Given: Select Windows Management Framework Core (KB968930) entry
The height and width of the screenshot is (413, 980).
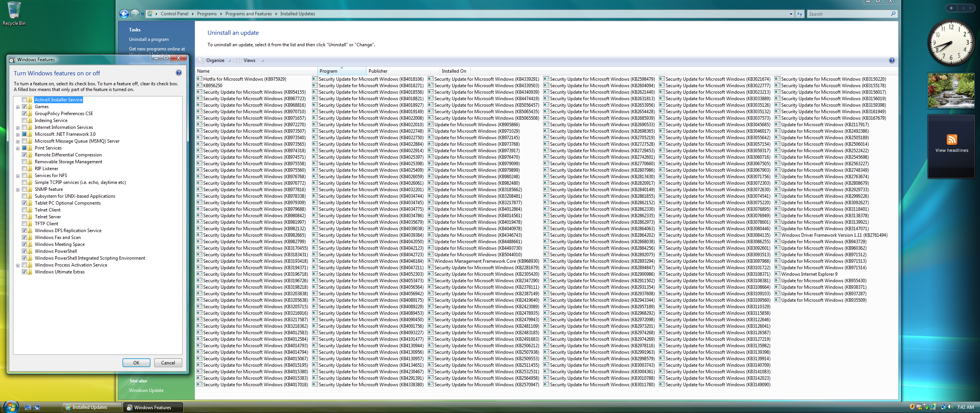Looking at the screenshot, I should pos(483,261).
